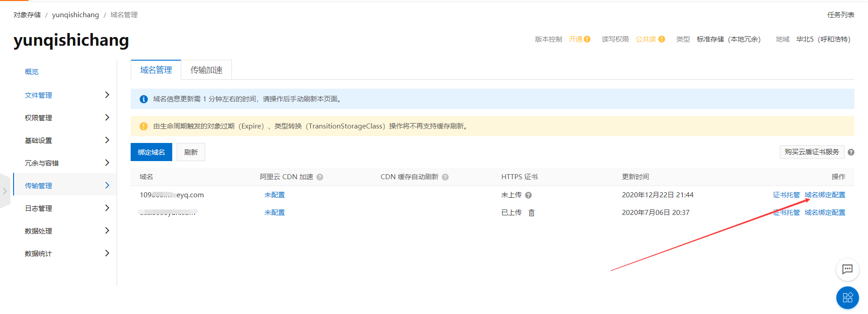Switch to the 传输加速 tab
868x314 pixels.
click(206, 70)
